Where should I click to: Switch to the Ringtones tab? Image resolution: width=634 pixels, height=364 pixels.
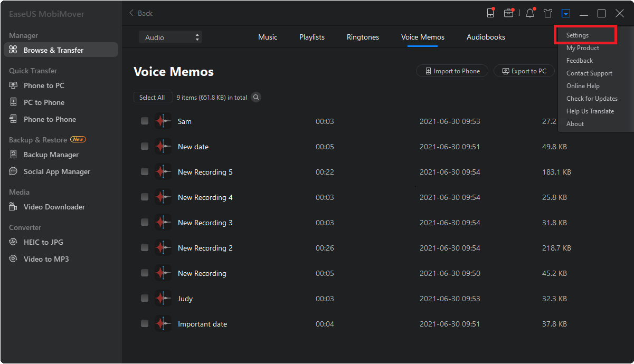tap(363, 37)
